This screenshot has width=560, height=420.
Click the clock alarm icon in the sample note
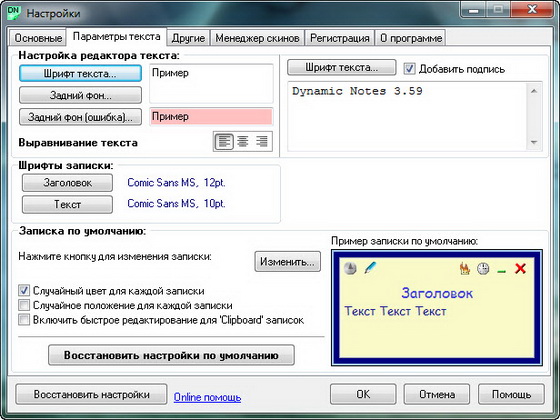(x=483, y=269)
